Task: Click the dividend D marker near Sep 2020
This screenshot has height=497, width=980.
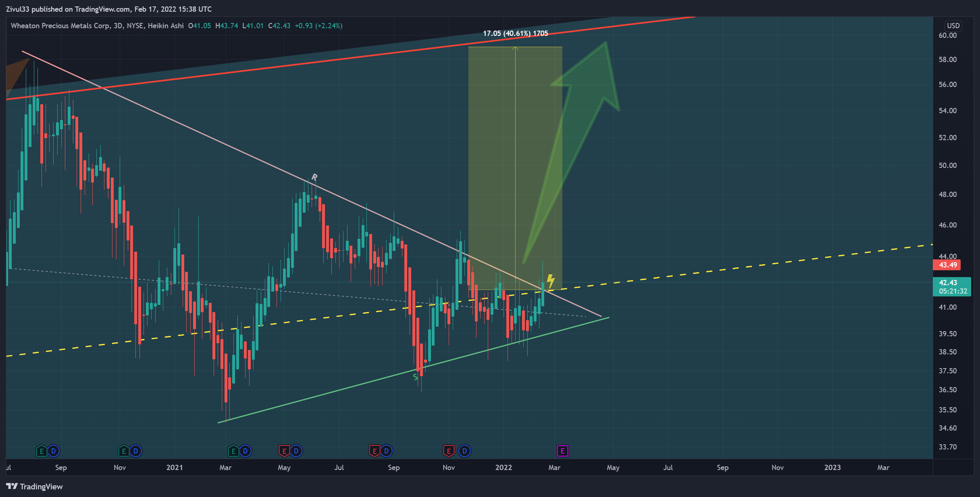Action: (x=53, y=451)
